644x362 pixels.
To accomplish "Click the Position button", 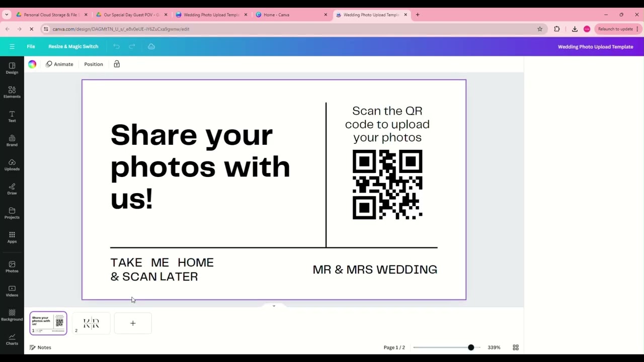I will click(x=94, y=64).
